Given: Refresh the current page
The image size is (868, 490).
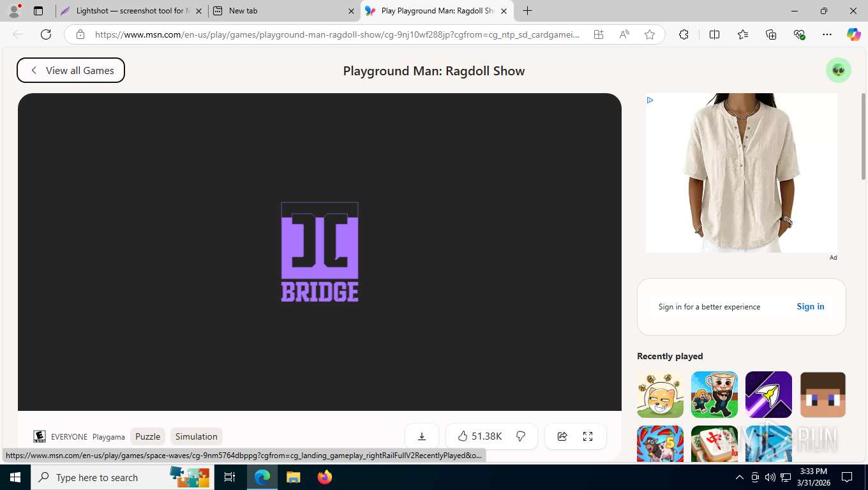Looking at the screenshot, I should click(x=46, y=34).
